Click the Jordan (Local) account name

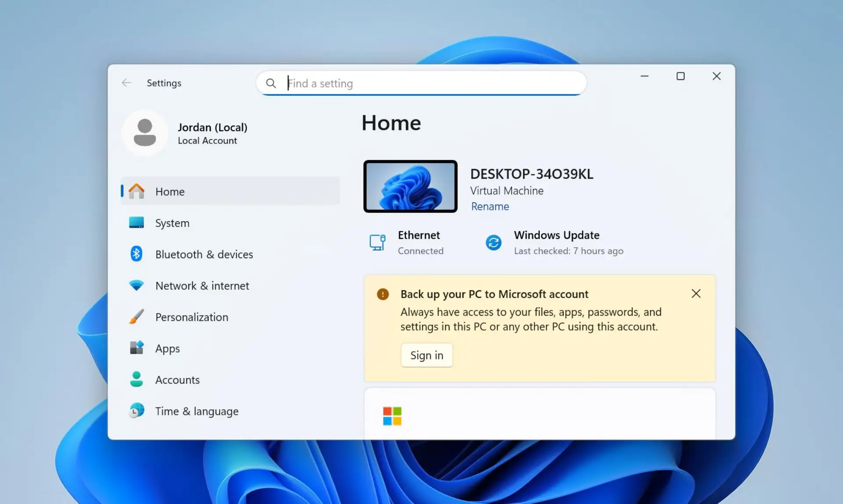[x=213, y=127]
